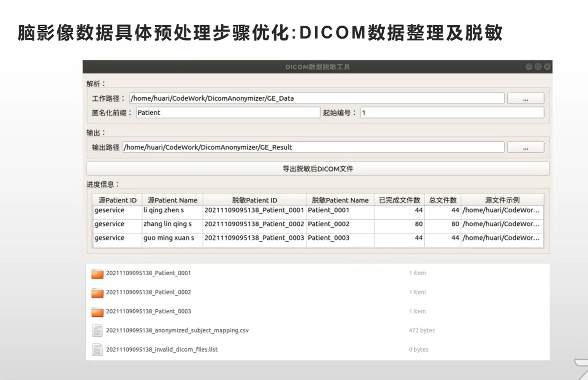Click into the 匿名化前缀 field containing Patient
Viewport: 588px width, 380px height.
228,113
